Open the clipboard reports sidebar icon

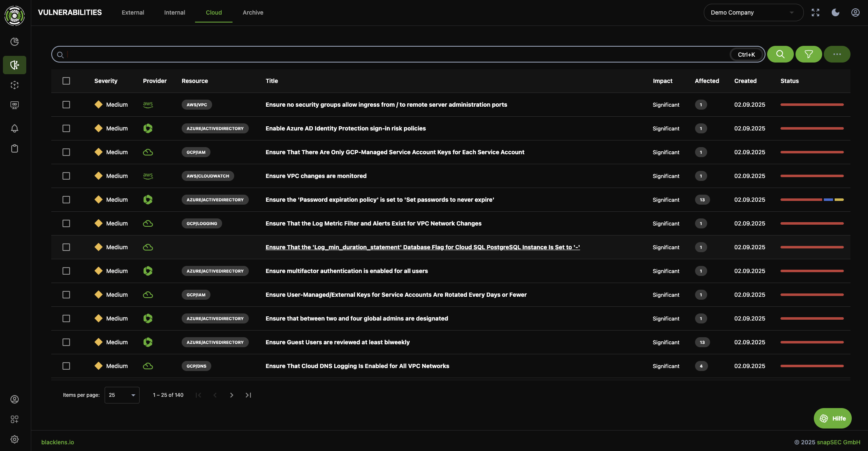click(15, 148)
